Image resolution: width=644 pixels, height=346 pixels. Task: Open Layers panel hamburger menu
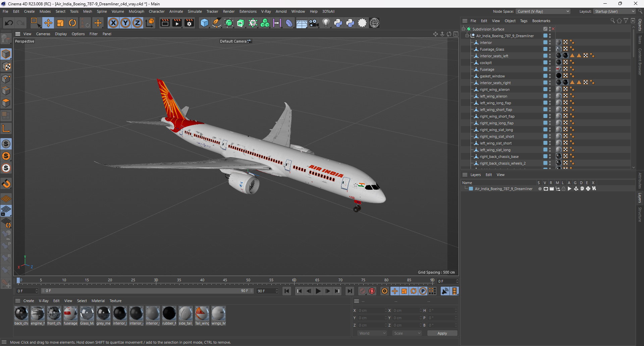click(465, 175)
